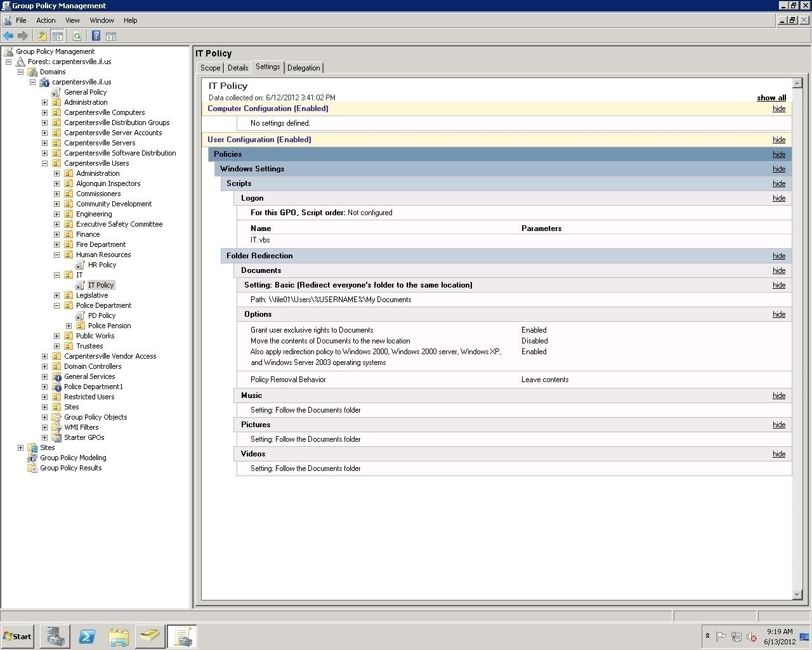
Task: Open Server Manager from the taskbar
Action: tap(55, 636)
